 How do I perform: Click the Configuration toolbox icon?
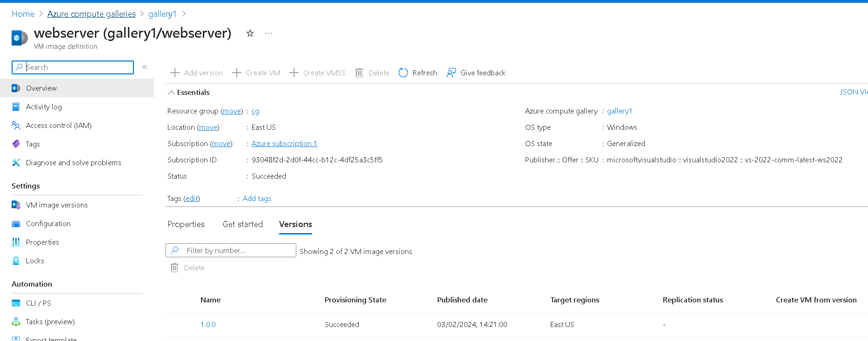pyautogui.click(x=16, y=223)
